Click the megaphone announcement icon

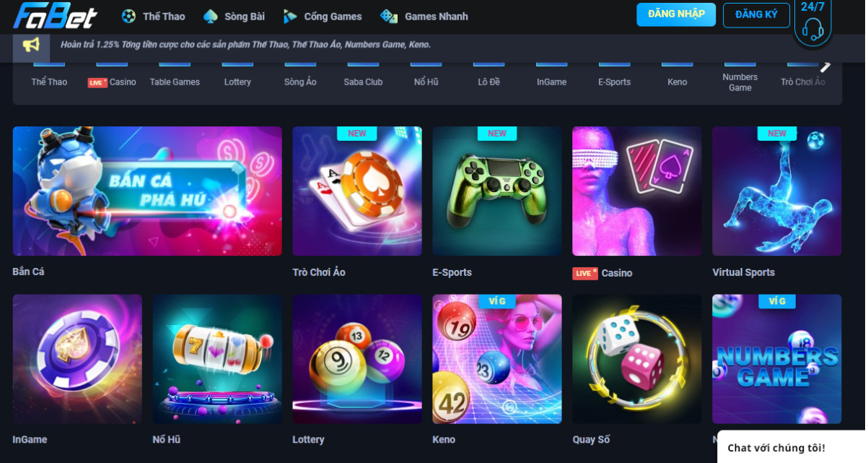(31, 45)
